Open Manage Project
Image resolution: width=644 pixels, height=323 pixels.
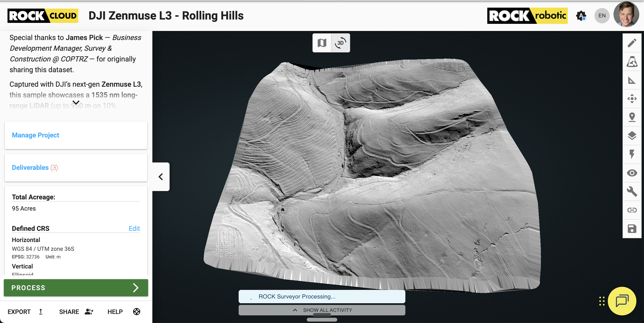pyautogui.click(x=35, y=135)
